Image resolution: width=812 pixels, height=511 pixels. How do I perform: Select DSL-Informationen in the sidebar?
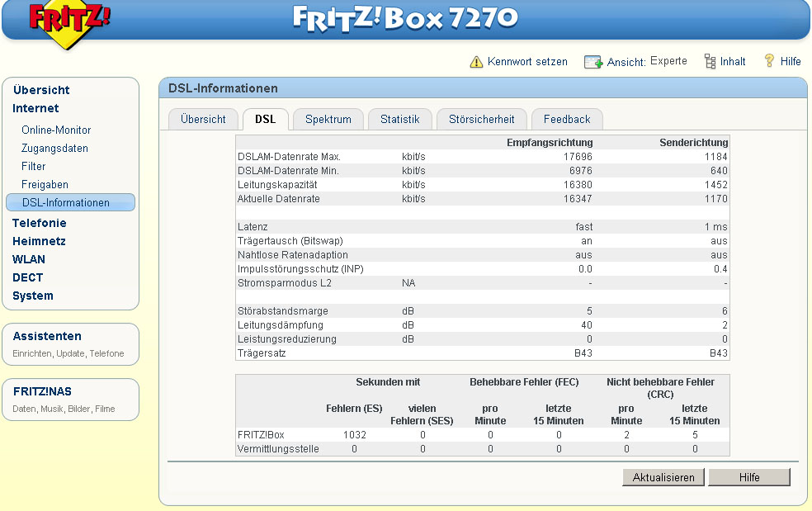[70, 202]
